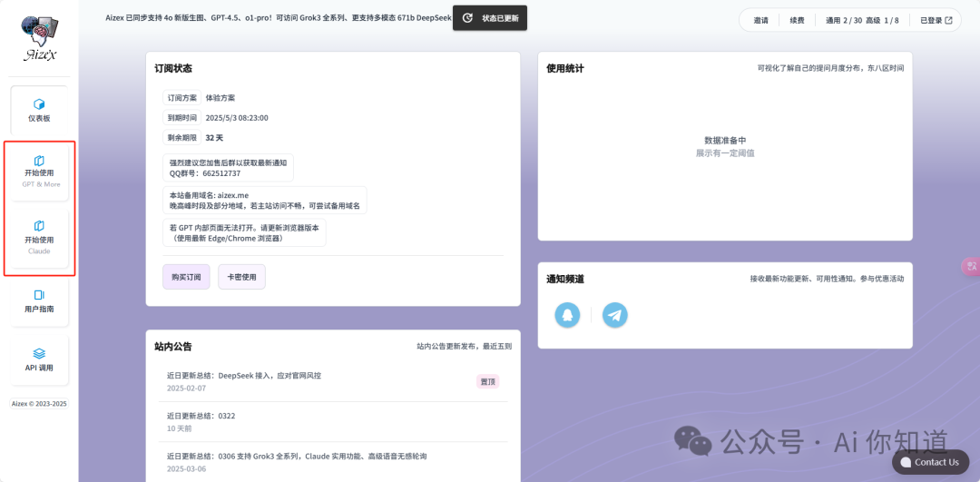Click the book icon above GPT & More

coord(39,161)
